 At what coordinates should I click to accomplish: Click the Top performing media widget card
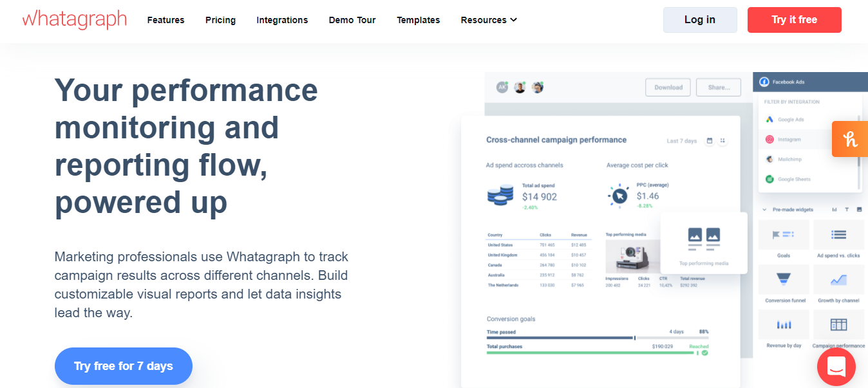(704, 243)
